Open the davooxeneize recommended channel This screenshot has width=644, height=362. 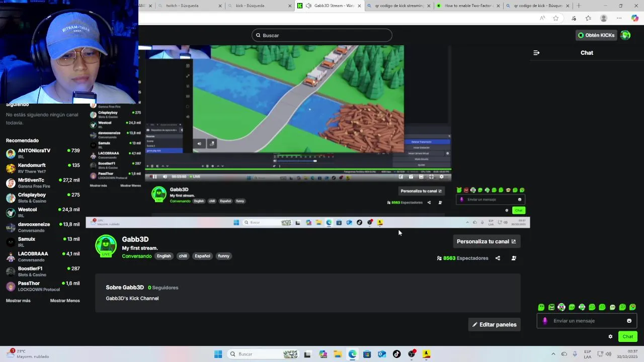point(43,227)
